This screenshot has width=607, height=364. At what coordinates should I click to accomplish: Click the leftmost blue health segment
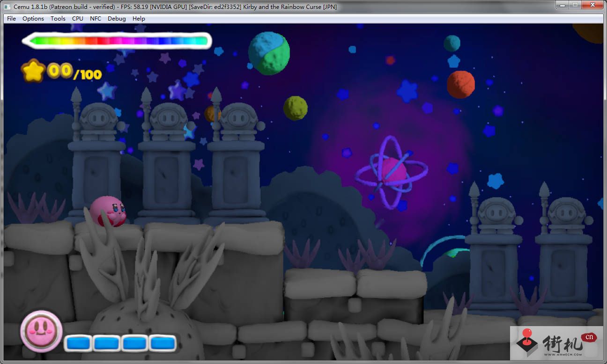[78, 343]
